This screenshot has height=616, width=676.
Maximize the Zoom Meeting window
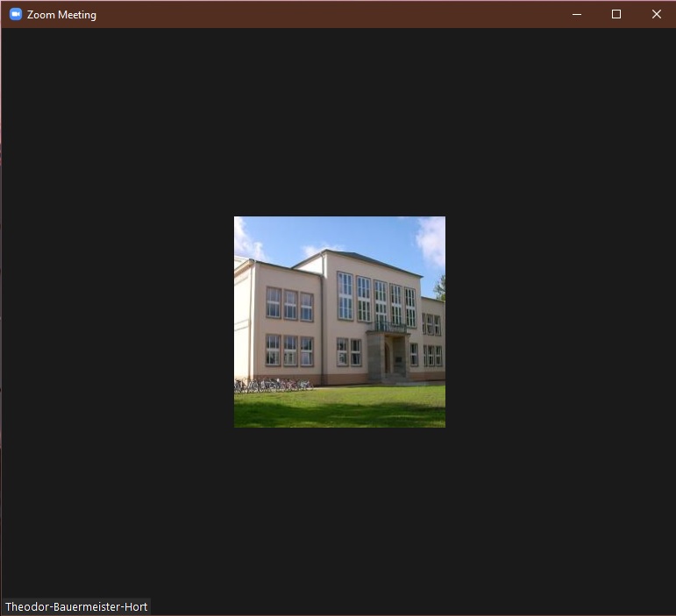tap(616, 14)
